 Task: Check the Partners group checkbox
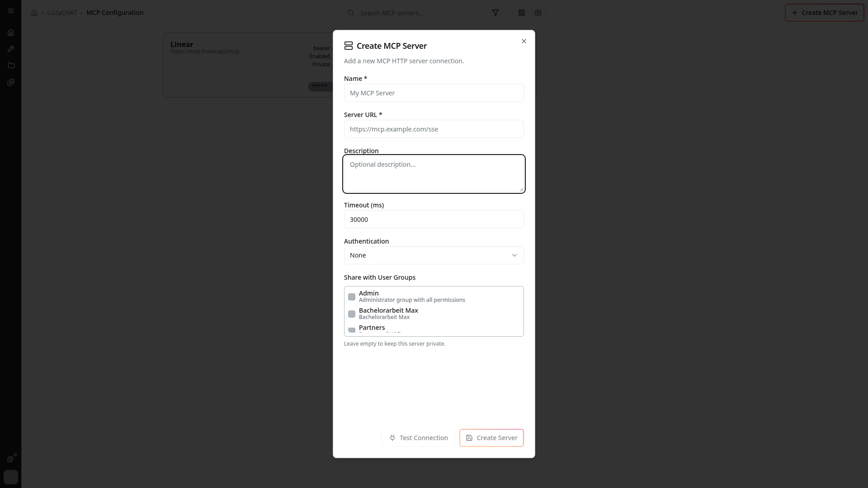pos(352,330)
